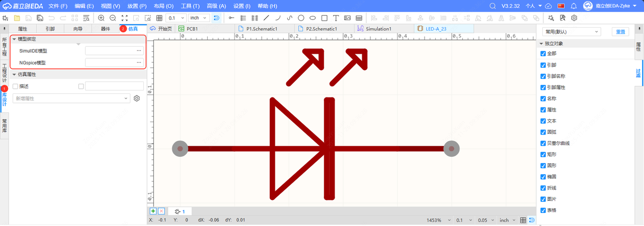Click the zoom in magnifier icon
644x226 pixels.
[x=101, y=18]
